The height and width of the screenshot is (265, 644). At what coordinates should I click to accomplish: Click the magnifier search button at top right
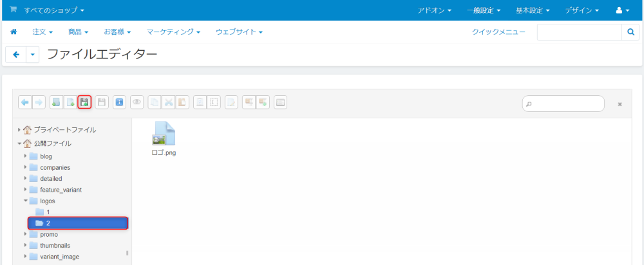630,32
